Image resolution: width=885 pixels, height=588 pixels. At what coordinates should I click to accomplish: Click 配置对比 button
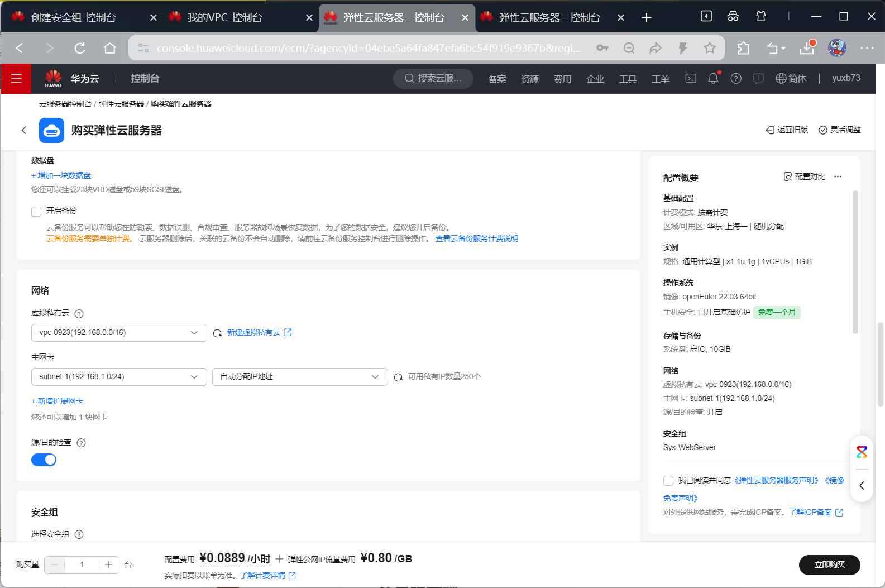805,176
